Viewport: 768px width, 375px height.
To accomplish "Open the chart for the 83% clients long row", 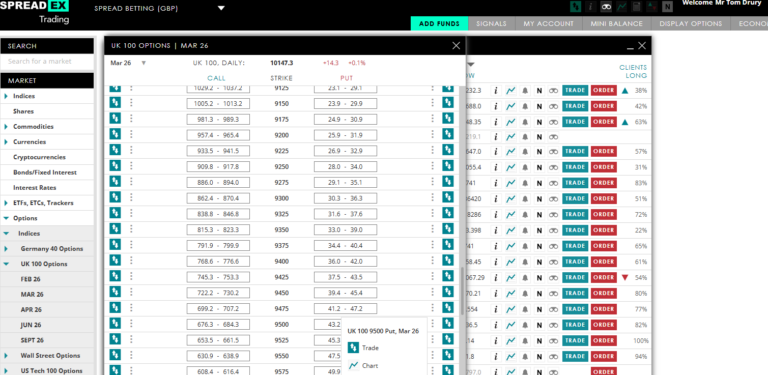I will tap(510, 183).
